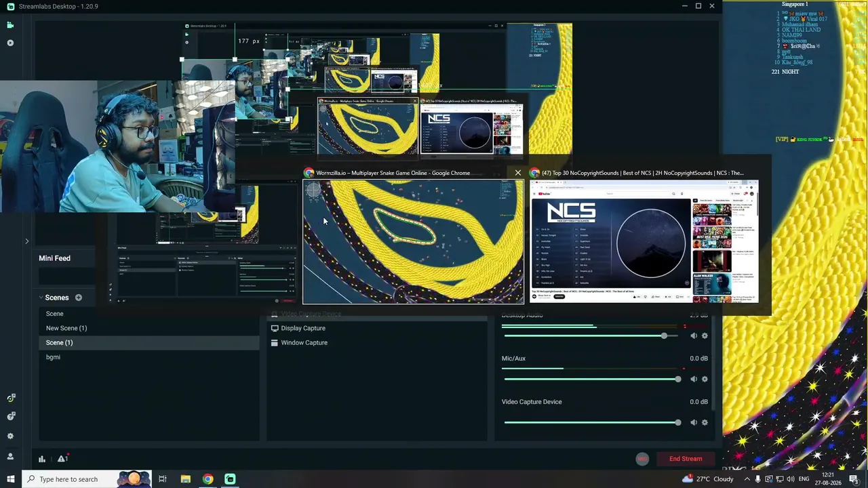The width and height of the screenshot is (868, 488).
Task: Open Mic/Aux settings gear
Action: (705, 380)
